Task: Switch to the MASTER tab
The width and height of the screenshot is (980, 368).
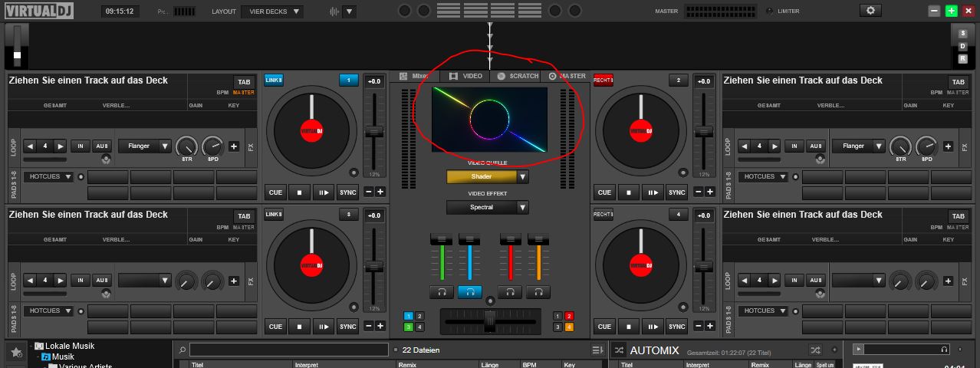Action: (x=566, y=76)
